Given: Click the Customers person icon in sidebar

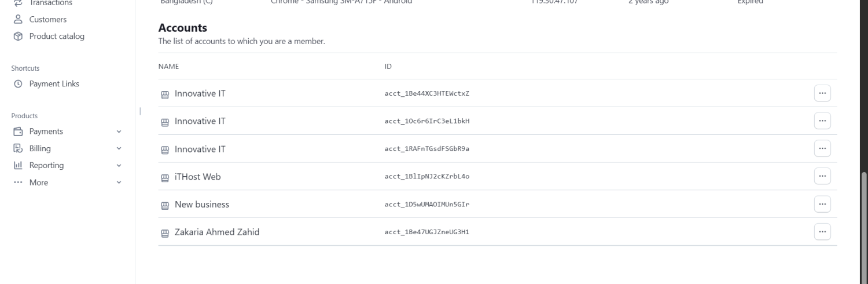Looking at the screenshot, I should pos(17,20).
